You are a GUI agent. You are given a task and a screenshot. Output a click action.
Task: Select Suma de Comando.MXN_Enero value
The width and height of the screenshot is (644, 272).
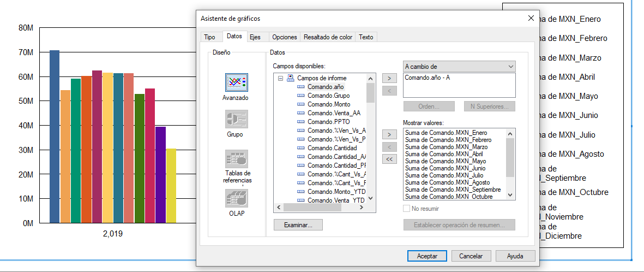pos(446,133)
